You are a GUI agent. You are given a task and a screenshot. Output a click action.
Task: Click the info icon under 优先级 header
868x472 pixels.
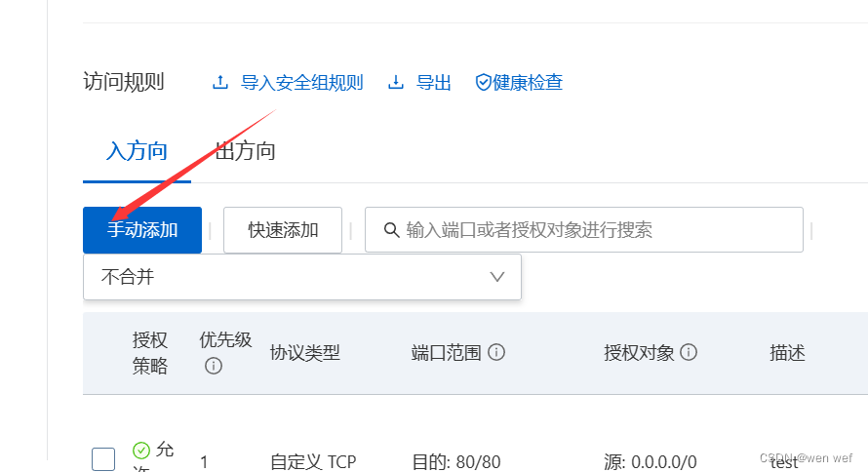tap(214, 366)
